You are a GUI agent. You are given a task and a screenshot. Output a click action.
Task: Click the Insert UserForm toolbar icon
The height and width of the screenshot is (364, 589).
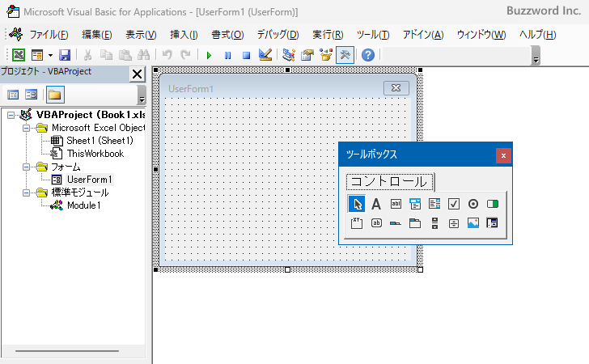coord(37,55)
